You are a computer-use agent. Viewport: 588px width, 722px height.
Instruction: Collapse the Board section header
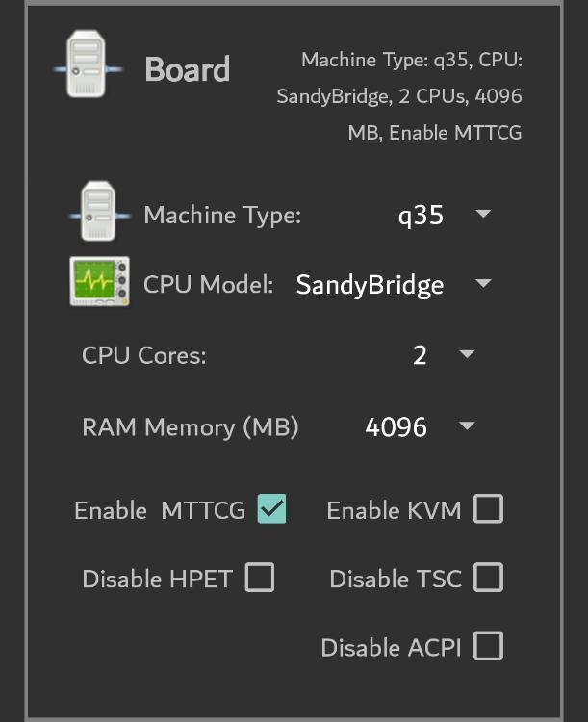(x=187, y=69)
